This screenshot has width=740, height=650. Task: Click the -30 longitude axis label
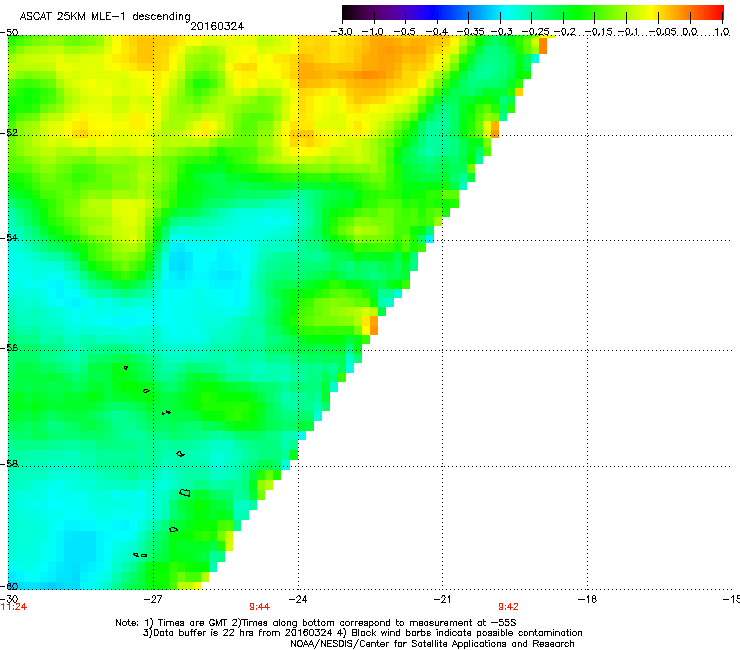click(x=9, y=599)
